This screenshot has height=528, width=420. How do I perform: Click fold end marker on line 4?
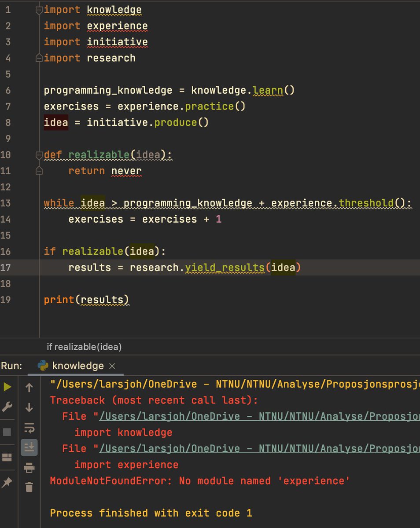pyautogui.click(x=39, y=58)
